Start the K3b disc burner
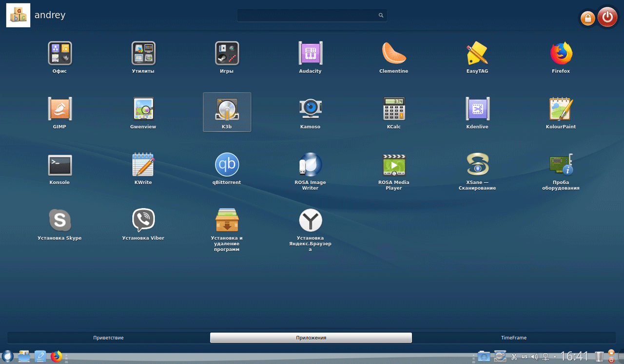624x364 pixels. pyautogui.click(x=227, y=109)
